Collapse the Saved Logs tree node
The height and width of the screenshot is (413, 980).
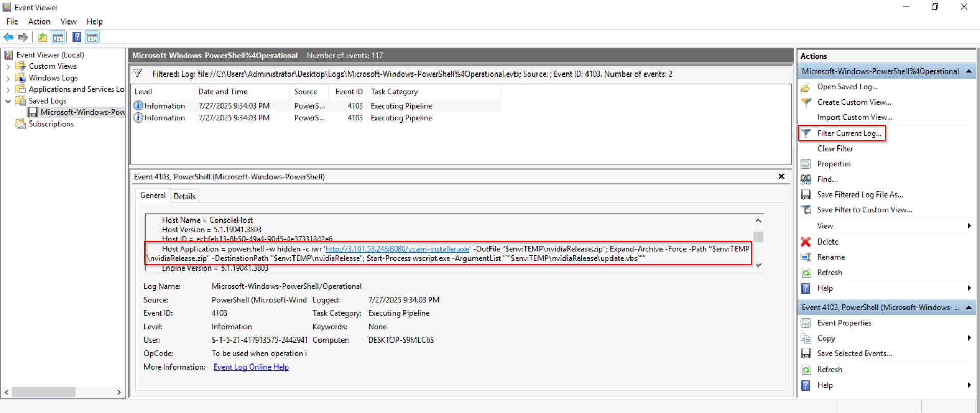pos(8,101)
